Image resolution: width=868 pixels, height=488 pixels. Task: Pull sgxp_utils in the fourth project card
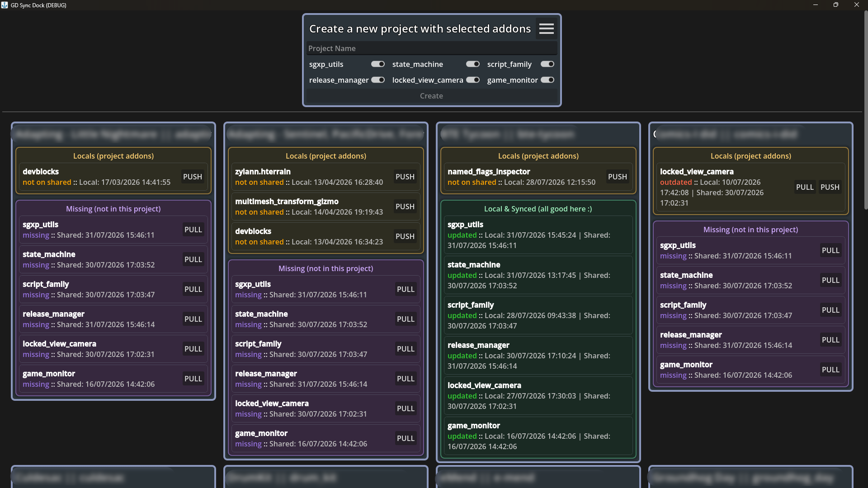coord(830,250)
